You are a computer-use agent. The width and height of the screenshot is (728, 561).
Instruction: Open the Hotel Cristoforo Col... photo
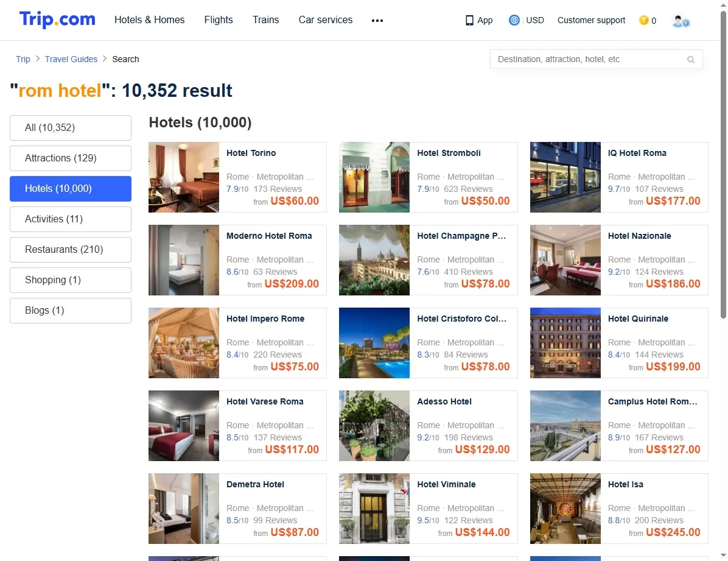click(x=374, y=342)
